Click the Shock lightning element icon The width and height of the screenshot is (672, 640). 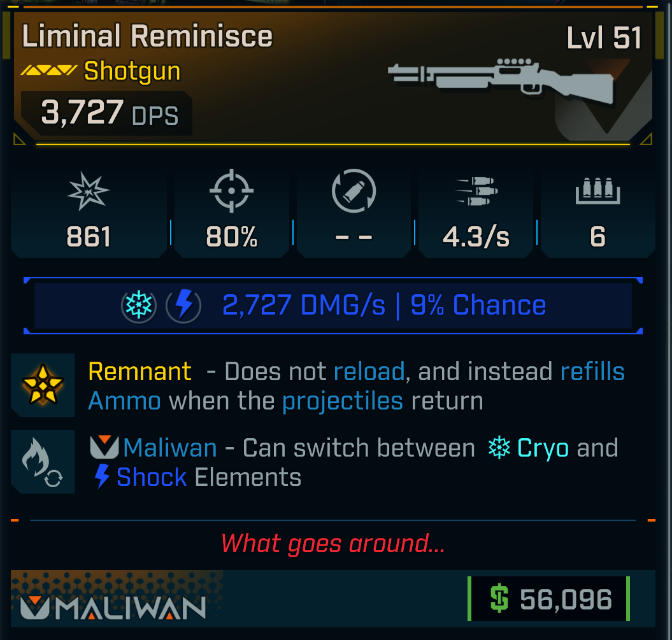pyautogui.click(x=183, y=306)
